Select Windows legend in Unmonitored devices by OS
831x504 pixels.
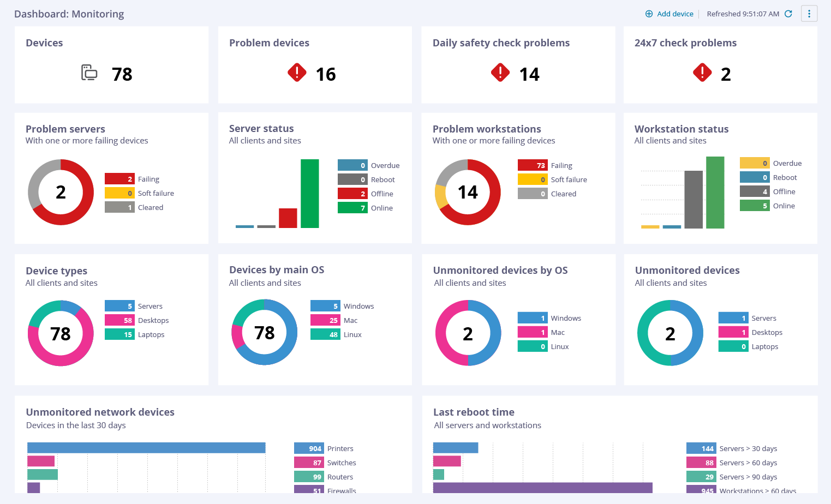[x=549, y=318]
